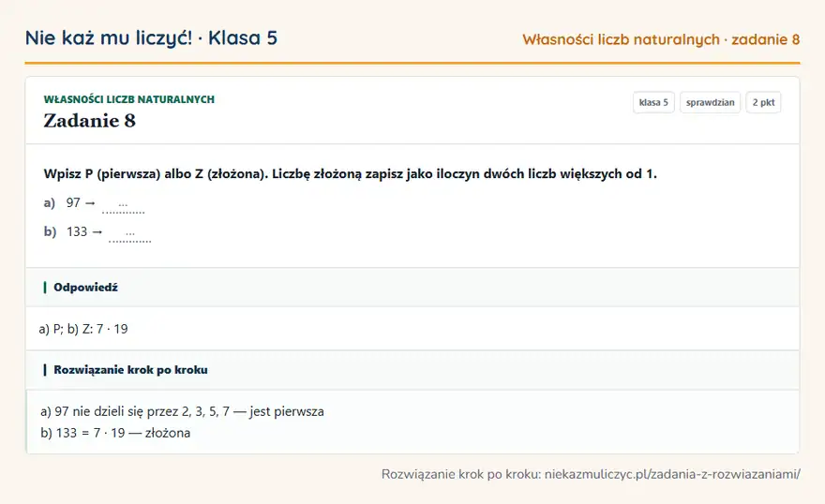Click the step 'a) 97 nie dzieli się przez 2, 3, 5, 7'
Screen dimensions: 825x504
pyautogui.click(x=182, y=411)
